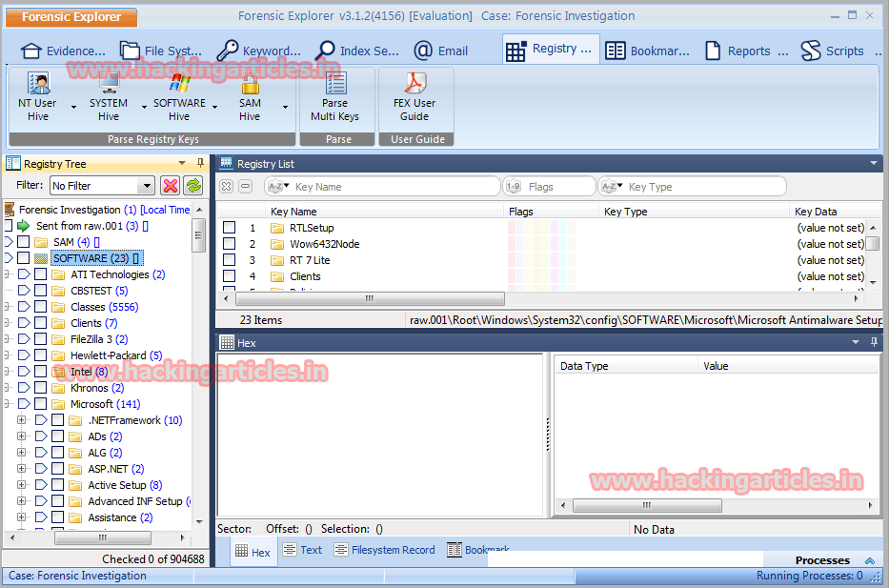Run Parse Multi Keys tool
This screenshot has width=889, height=588.
[335, 97]
